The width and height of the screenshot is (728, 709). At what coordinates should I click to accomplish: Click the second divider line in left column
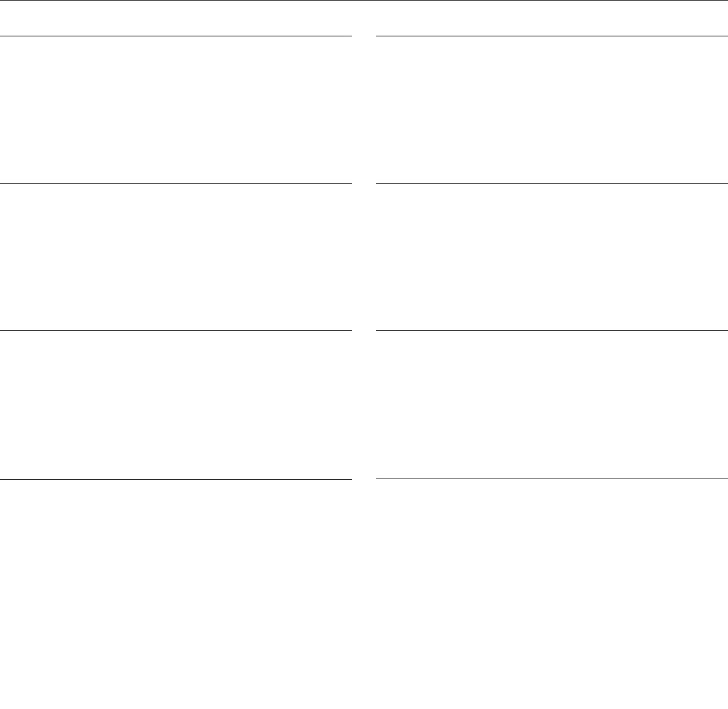click(x=176, y=183)
